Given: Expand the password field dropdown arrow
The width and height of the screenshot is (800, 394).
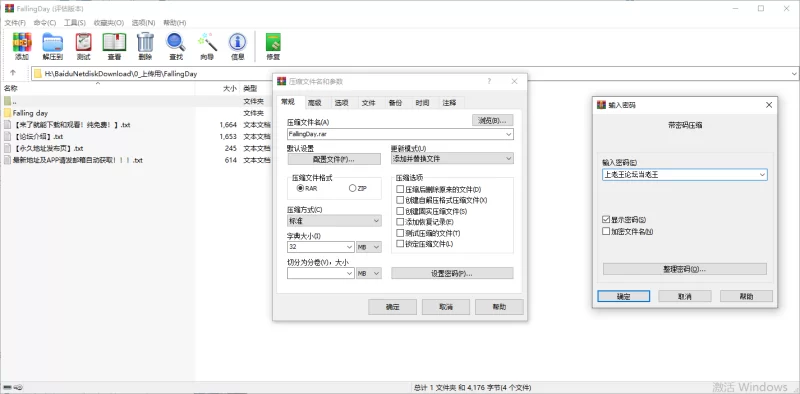Looking at the screenshot, I should tap(762, 175).
